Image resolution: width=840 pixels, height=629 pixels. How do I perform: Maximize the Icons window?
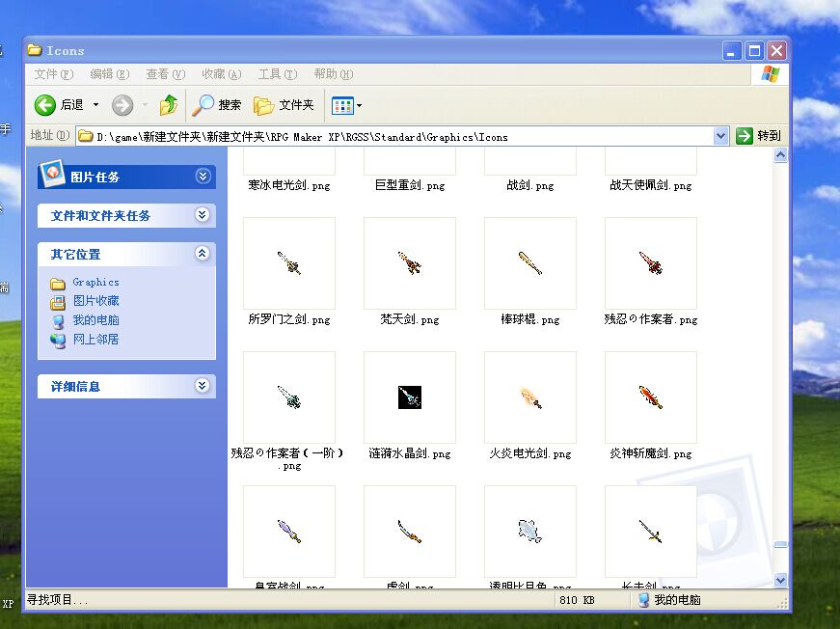(754, 51)
